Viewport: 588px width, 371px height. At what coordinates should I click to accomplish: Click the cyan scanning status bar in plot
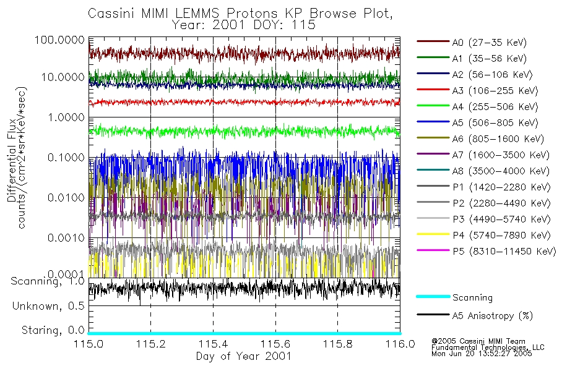244,333
